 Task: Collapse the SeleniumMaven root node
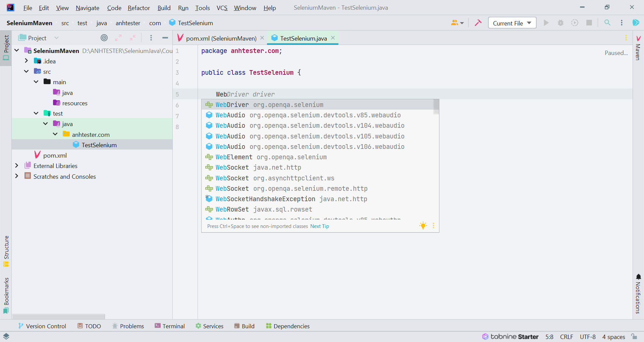tap(17, 51)
